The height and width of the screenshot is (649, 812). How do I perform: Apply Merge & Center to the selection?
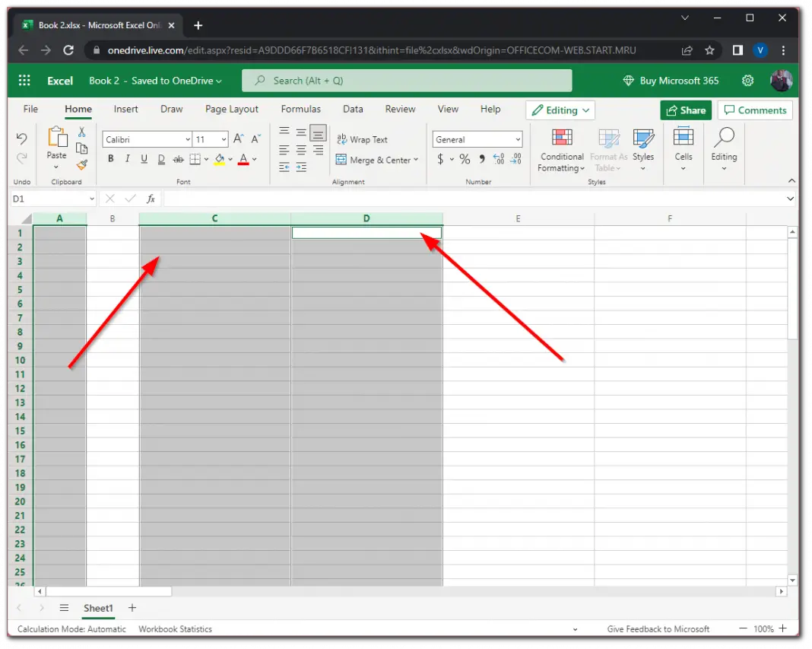pyautogui.click(x=378, y=160)
